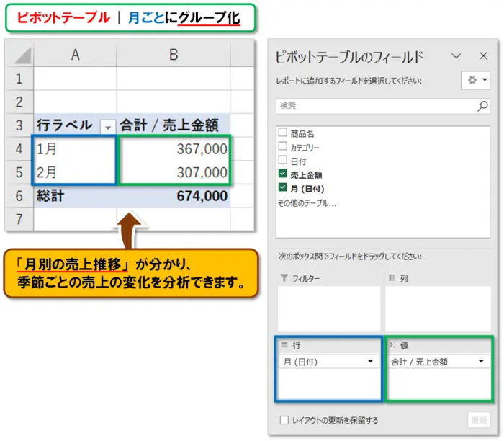Viewport: 504px width, 441px height.
Task: Uncheck the 売上金額 field checkbox
Action: click(282, 174)
